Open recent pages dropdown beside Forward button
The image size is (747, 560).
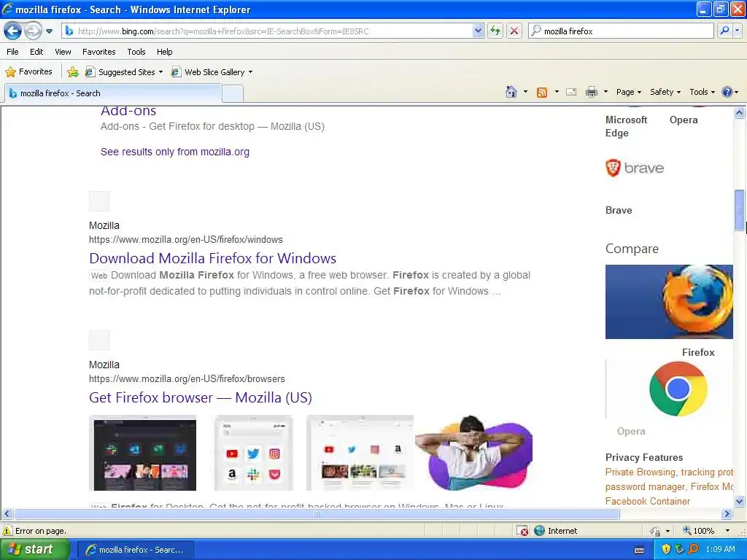tap(49, 31)
